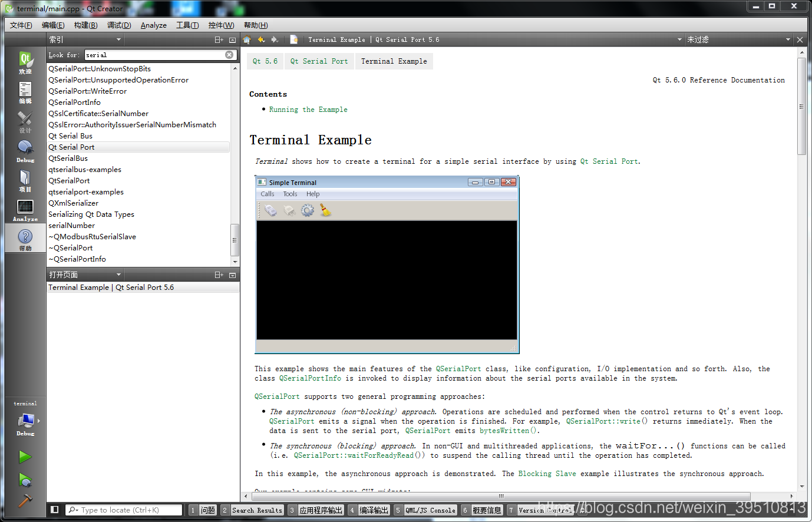Navigate back in help history

(x=261, y=39)
